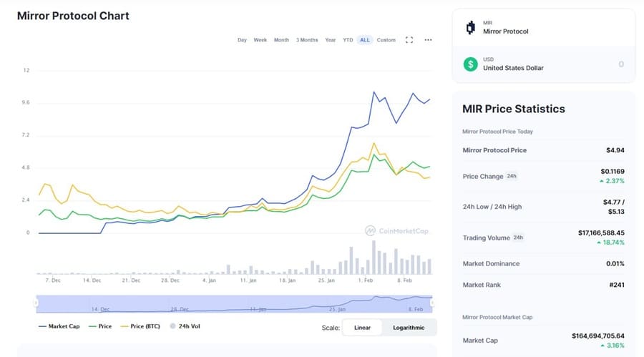Viewport: 644px width, 357px height.
Task: Click the chart timeline range slider
Action: click(x=235, y=303)
